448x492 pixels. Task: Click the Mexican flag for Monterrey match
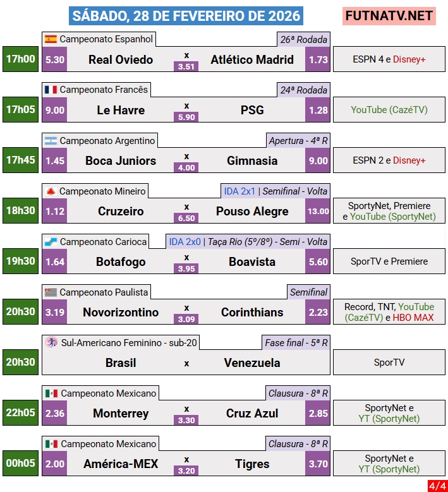point(52,393)
